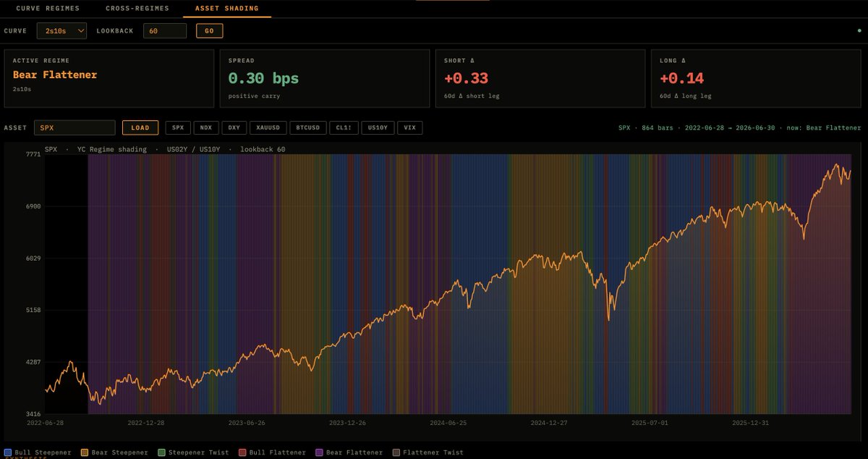Click the y-axis label 3416

[x=33, y=414]
